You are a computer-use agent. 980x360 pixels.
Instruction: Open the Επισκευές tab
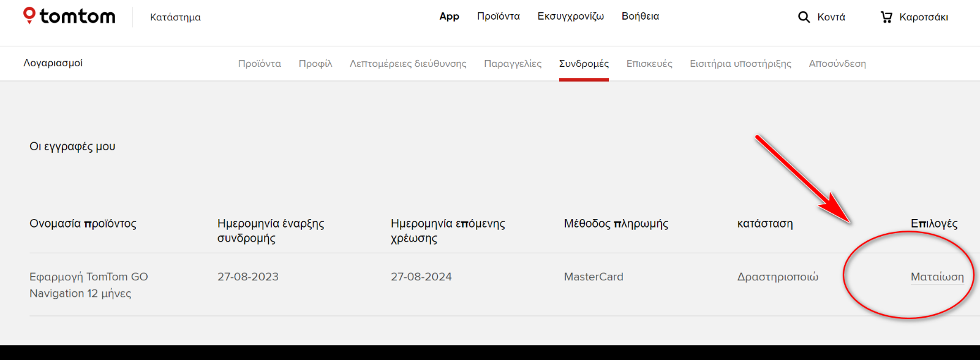[649, 64]
